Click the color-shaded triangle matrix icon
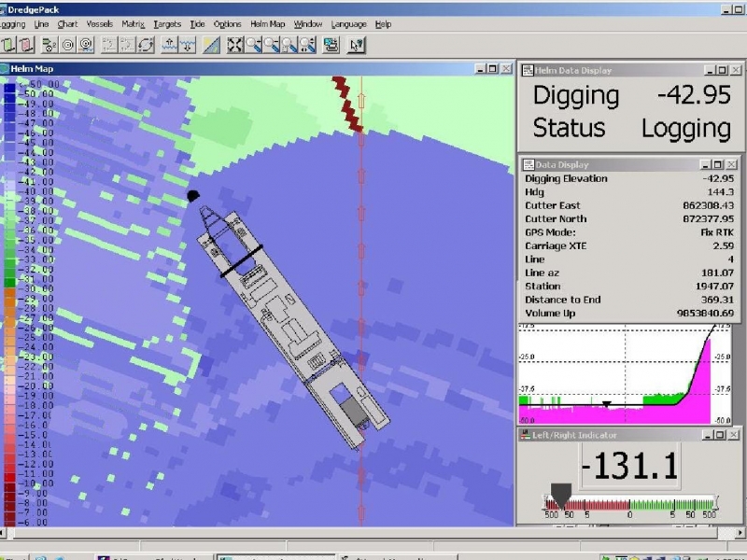Image resolution: width=747 pixels, height=560 pixels. 210,44
